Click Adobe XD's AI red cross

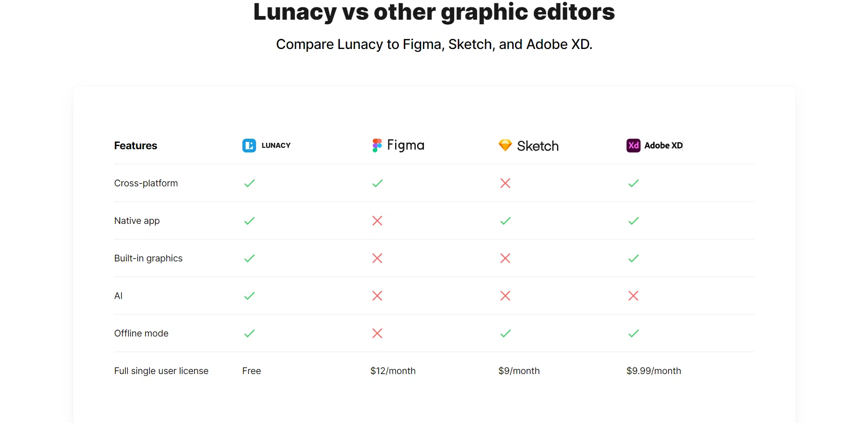pos(633,296)
